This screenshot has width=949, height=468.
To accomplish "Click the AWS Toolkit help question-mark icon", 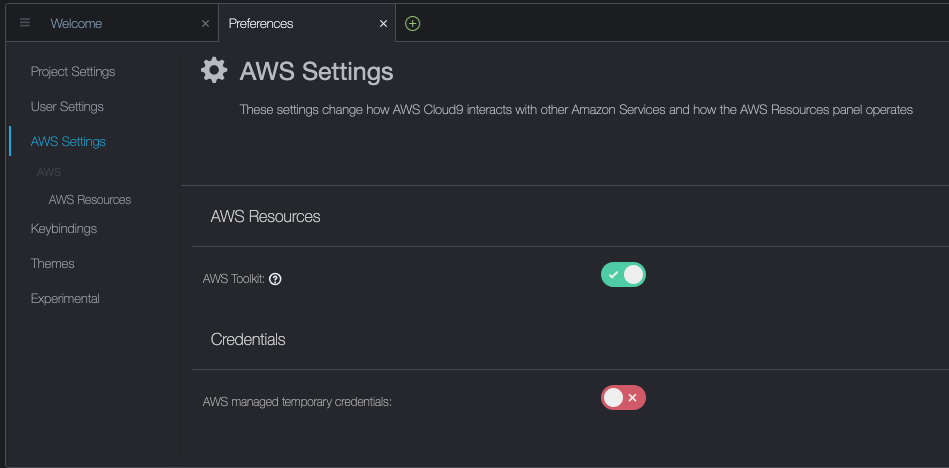I will (x=275, y=279).
